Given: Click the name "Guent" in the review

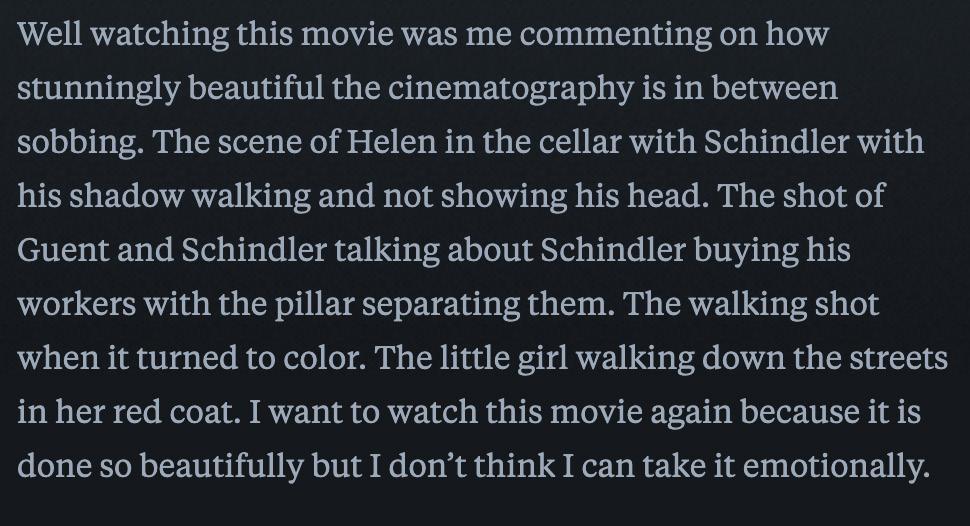Looking at the screenshot, I should [62, 250].
